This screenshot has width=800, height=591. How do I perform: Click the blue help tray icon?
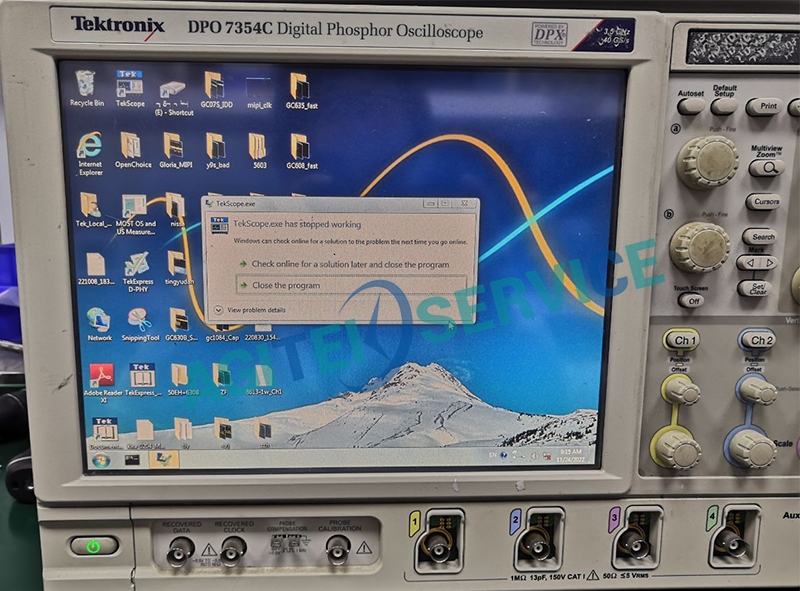click(x=504, y=455)
